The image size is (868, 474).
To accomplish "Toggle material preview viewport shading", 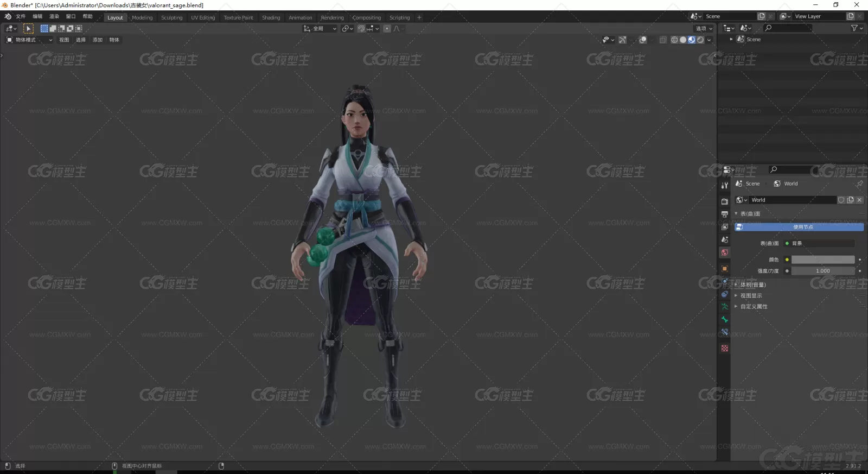I will (692, 40).
